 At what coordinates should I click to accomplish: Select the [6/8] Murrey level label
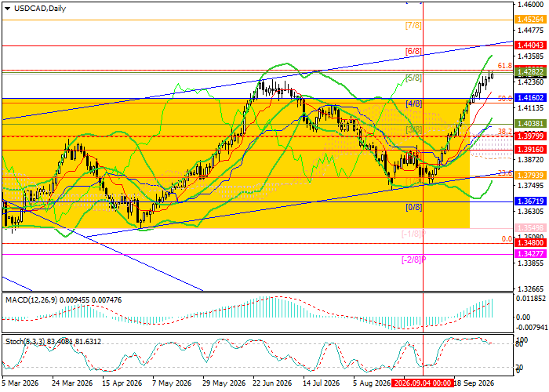point(413,51)
